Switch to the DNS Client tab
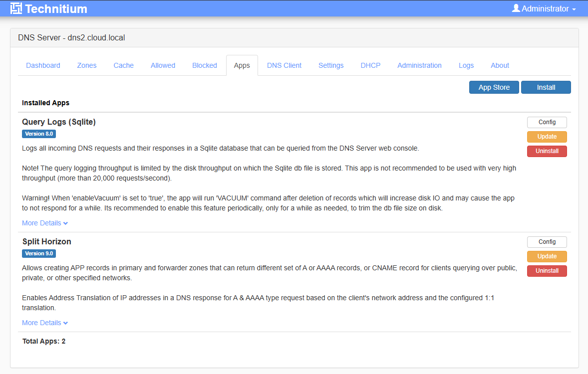Viewport: 588px width, 374px height. [x=284, y=65]
